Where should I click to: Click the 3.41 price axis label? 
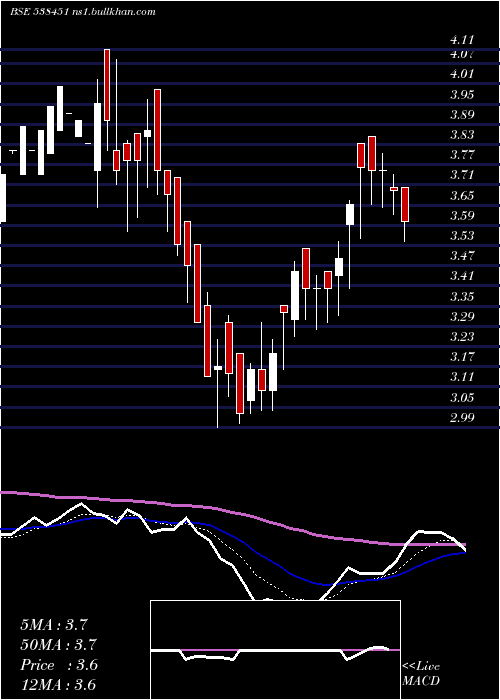[x=462, y=276]
